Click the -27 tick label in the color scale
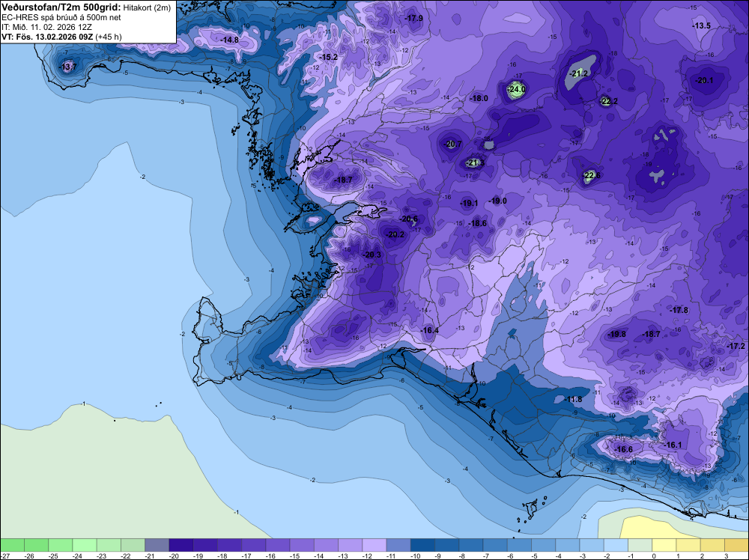Viewport: 749px width, 560px height. coord(4,556)
